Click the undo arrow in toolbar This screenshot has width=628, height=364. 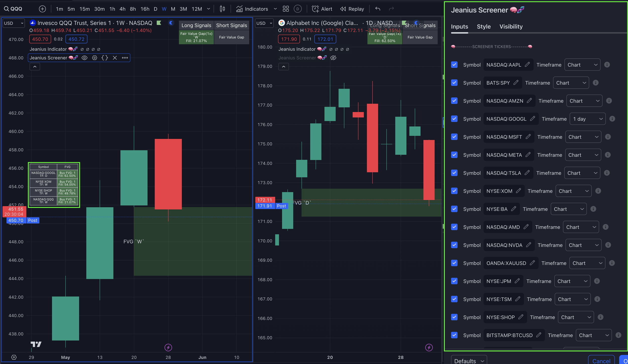tap(378, 9)
